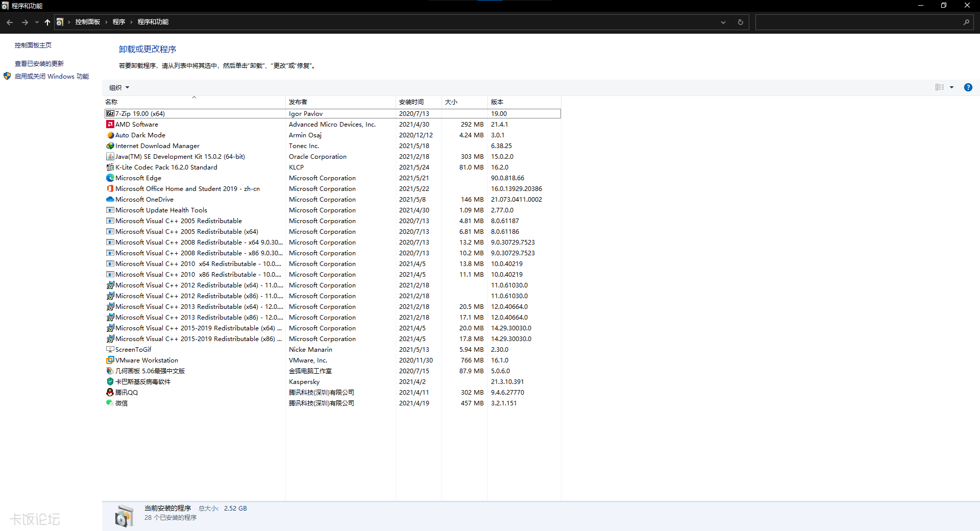Click the Internet Download Manager icon
Viewport: 980px width, 531px height.
click(x=110, y=146)
